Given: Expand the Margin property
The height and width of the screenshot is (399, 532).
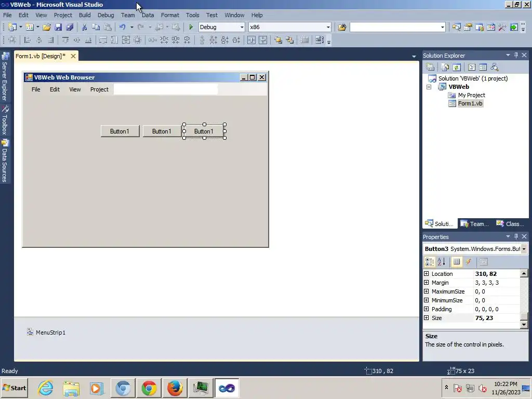Looking at the screenshot, I should point(427,282).
